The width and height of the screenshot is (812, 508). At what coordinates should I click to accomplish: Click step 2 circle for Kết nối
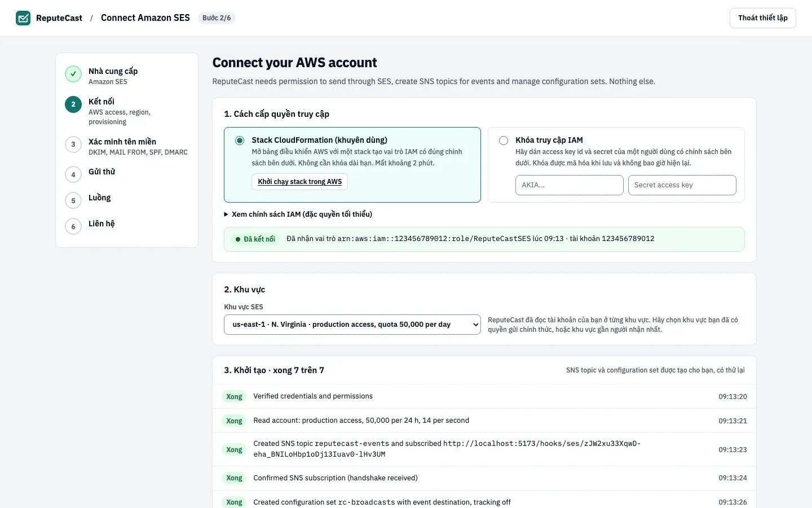click(x=73, y=104)
